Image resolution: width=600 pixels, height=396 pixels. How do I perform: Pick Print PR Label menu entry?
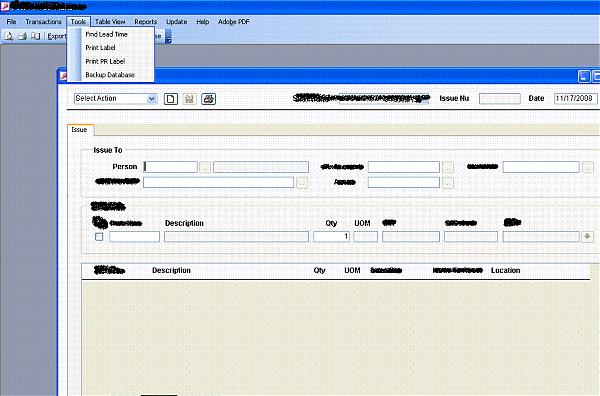click(x=105, y=61)
